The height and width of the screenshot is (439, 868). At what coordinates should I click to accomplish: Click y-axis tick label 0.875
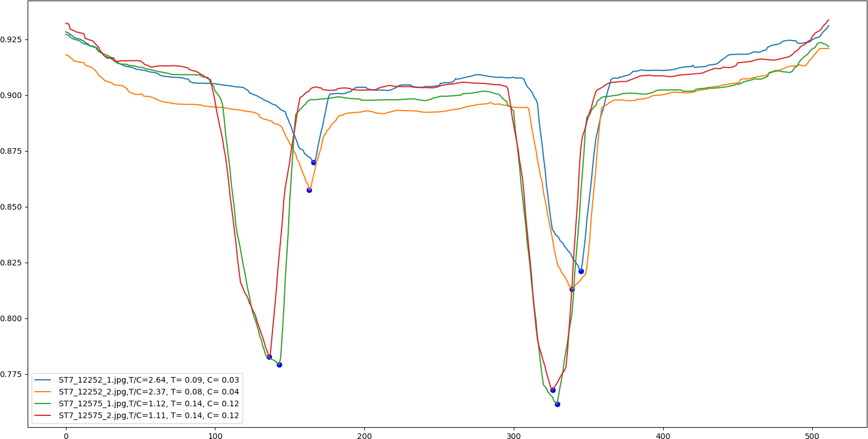pyautogui.click(x=12, y=152)
